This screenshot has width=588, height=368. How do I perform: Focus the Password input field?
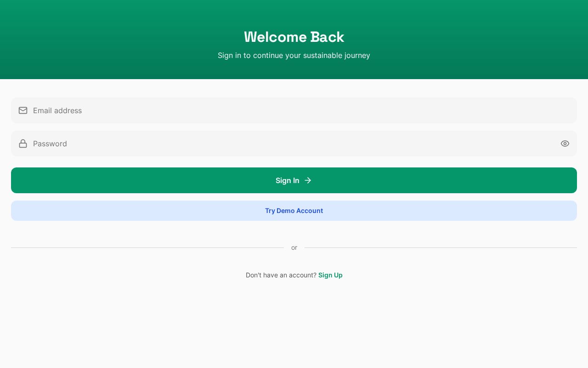294,144
